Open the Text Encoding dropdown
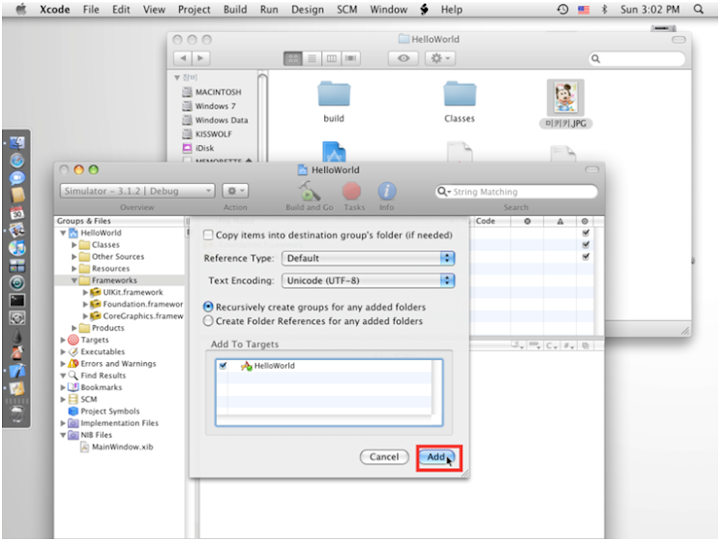 (368, 281)
